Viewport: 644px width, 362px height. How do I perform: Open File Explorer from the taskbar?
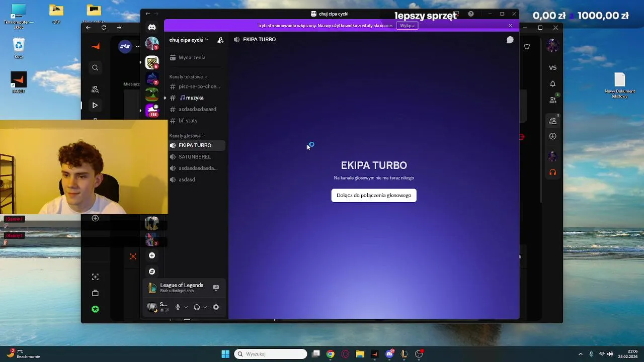(360, 354)
